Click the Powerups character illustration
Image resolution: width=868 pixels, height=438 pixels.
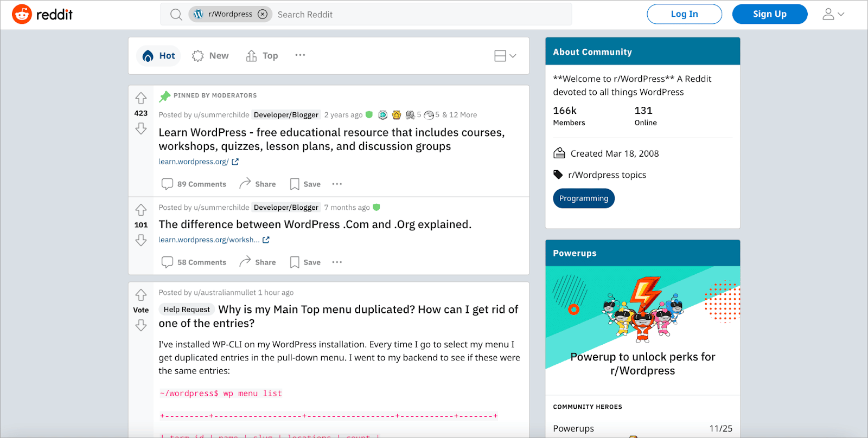tap(643, 311)
